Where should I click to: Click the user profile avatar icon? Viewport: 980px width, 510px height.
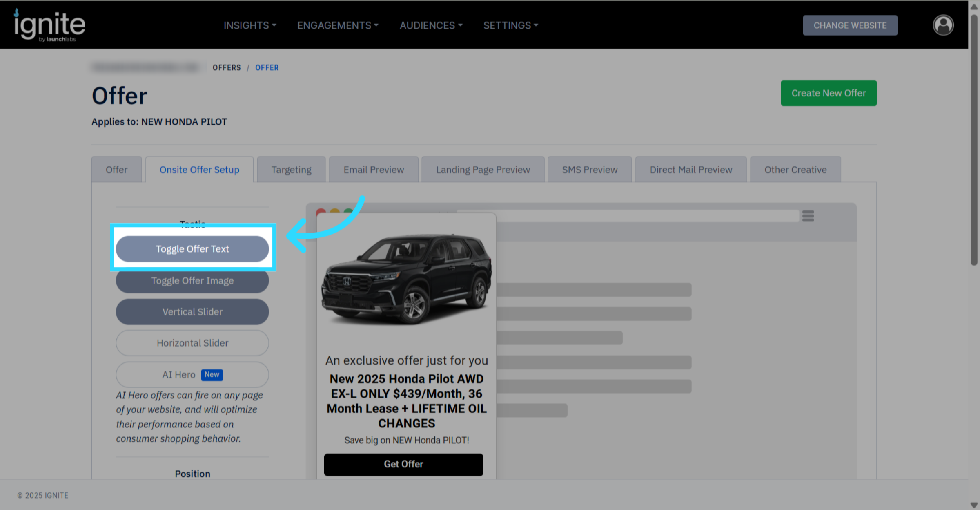tap(943, 25)
